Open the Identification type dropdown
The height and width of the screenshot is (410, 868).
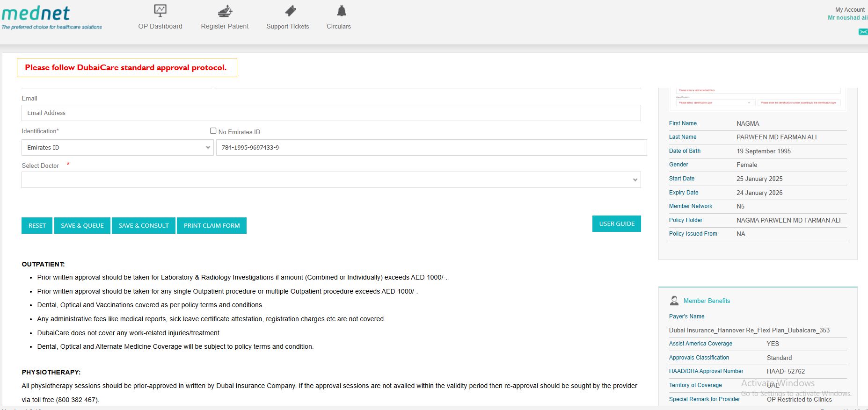coord(117,148)
